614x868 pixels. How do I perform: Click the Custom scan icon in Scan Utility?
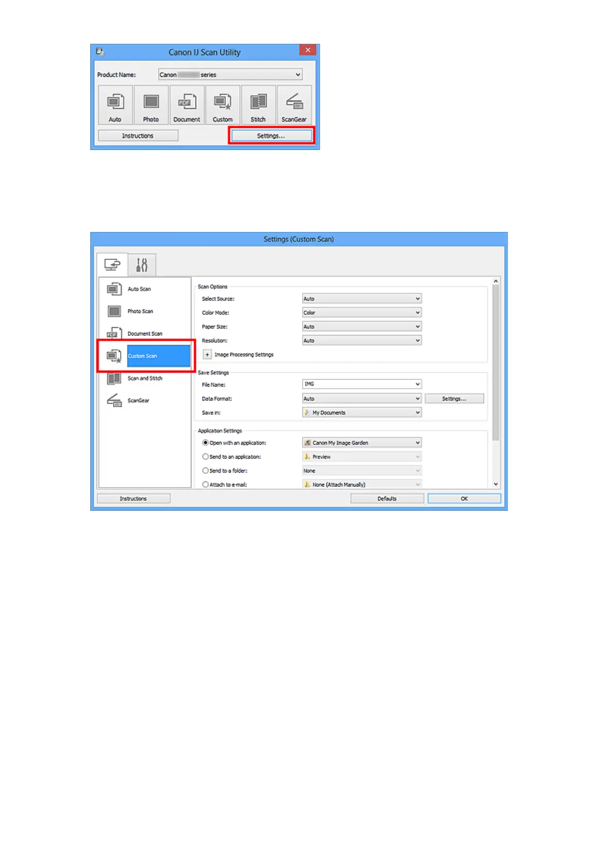[x=223, y=105]
